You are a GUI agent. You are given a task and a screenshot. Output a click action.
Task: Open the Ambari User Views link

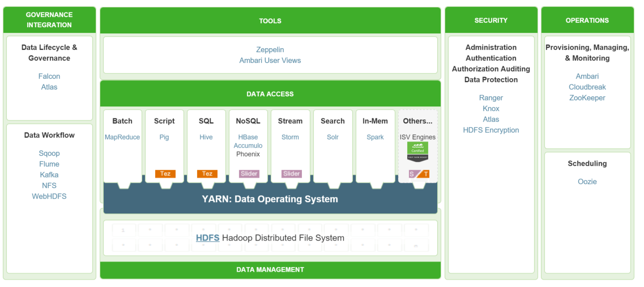click(x=270, y=61)
